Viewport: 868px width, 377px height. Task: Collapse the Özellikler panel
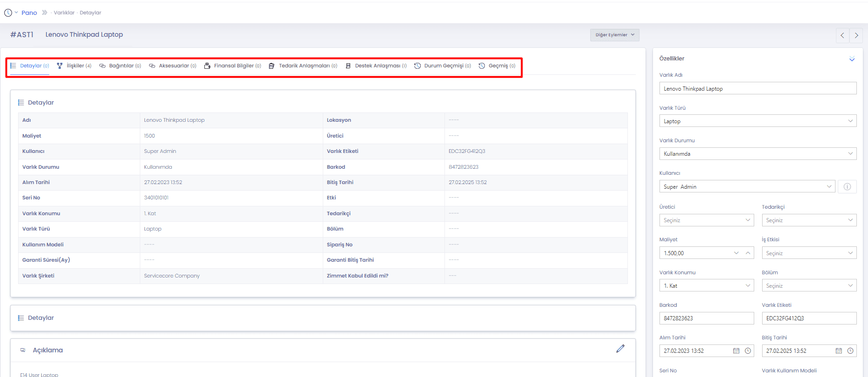(x=852, y=59)
